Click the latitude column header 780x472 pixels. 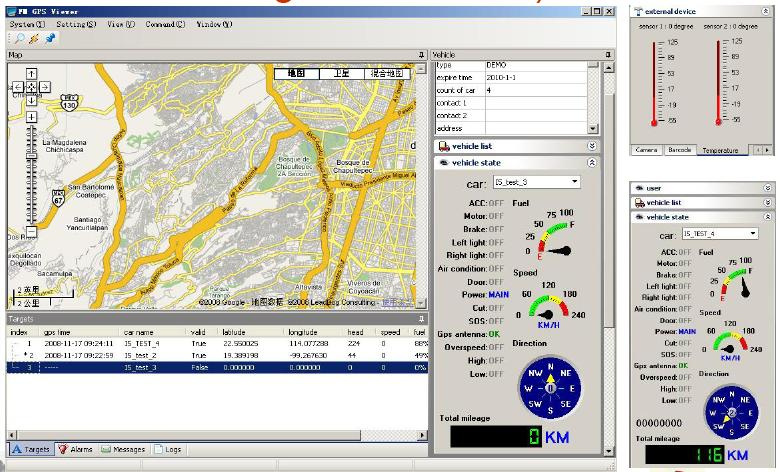point(251,332)
